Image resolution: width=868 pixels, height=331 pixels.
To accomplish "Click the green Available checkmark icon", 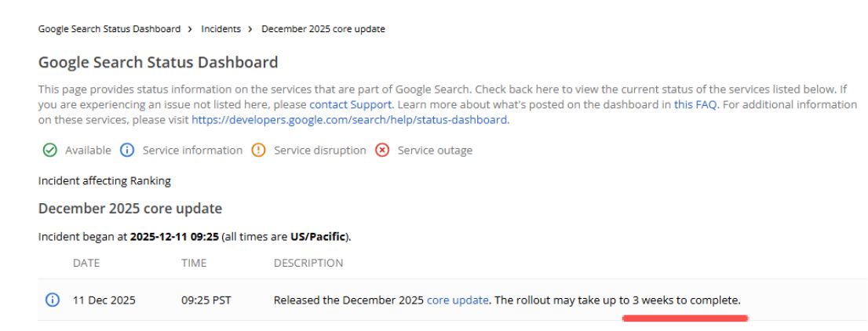I will pyautogui.click(x=49, y=150).
